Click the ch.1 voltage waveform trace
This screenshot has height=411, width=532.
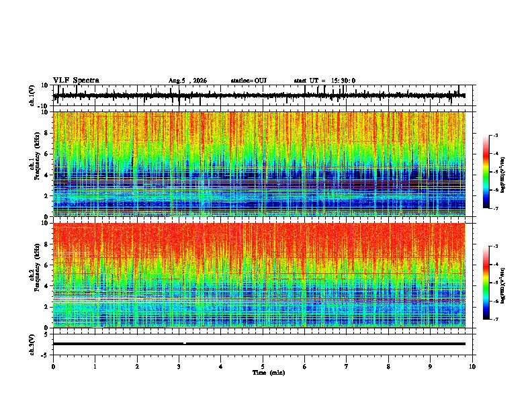tap(259, 95)
